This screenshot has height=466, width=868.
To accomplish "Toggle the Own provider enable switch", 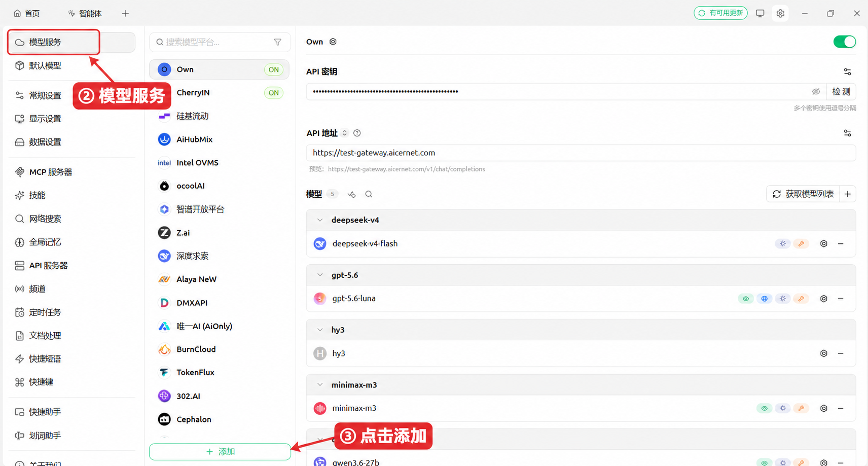I will (844, 42).
